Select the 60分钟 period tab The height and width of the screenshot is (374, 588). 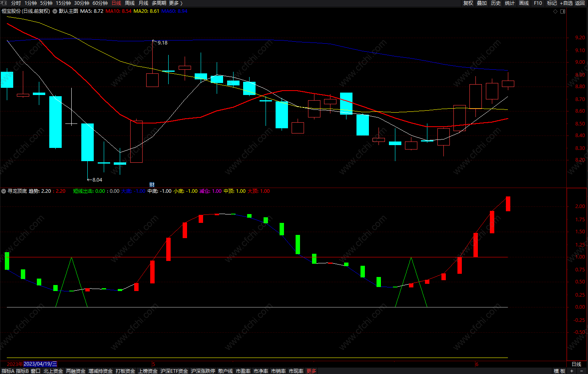[100, 3]
